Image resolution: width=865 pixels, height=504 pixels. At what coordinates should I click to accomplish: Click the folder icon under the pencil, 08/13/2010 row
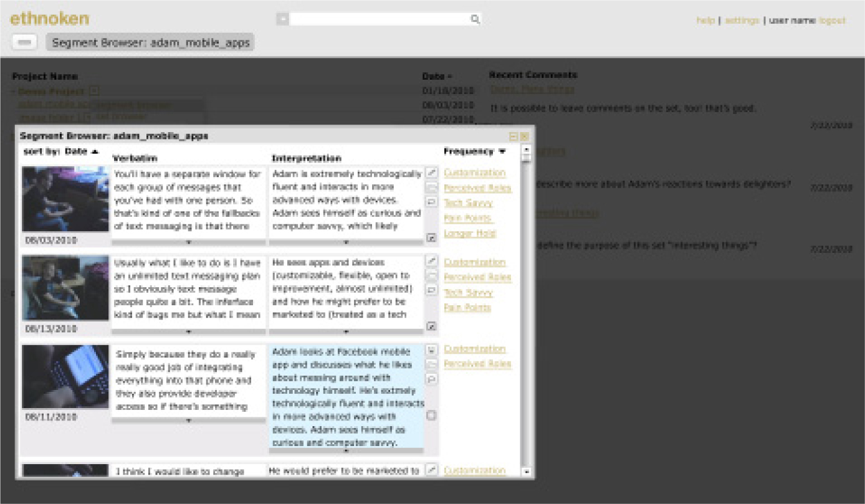tap(431, 275)
